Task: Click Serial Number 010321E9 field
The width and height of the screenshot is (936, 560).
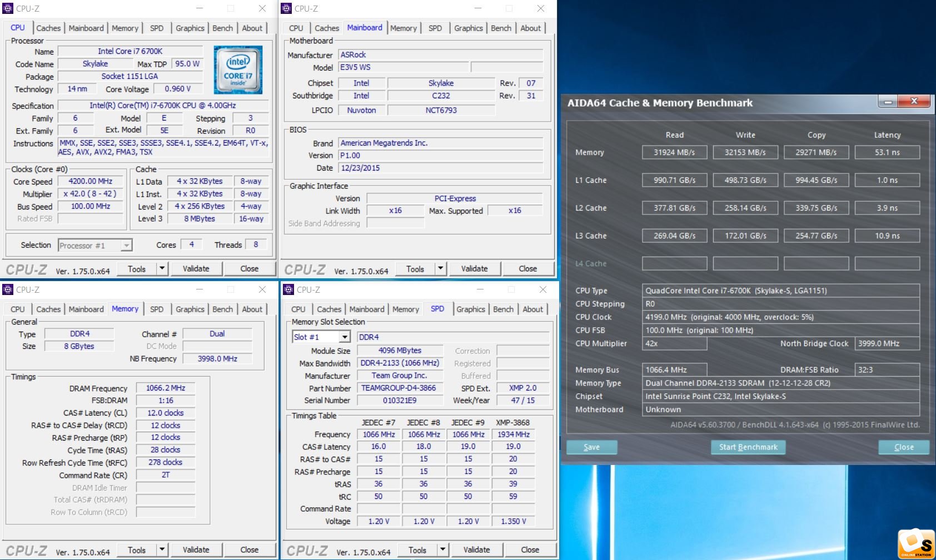Action: pyautogui.click(x=400, y=401)
